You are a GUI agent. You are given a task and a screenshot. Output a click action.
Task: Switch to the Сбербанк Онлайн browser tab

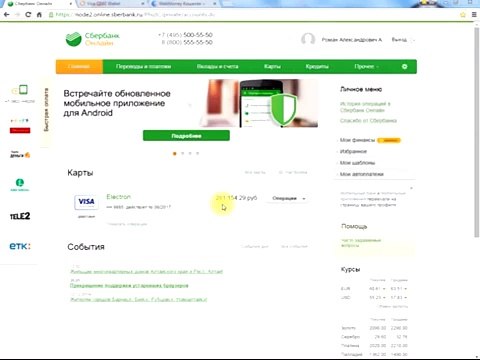pos(38,4)
